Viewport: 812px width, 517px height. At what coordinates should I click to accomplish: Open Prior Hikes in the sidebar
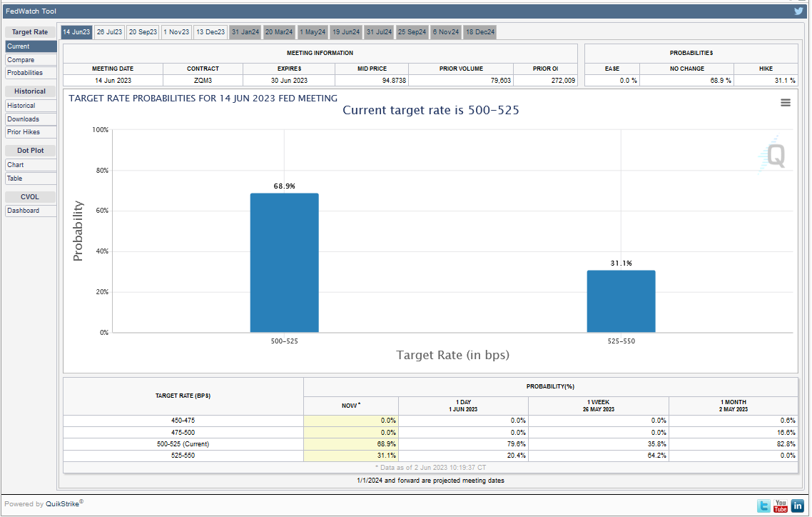point(31,132)
